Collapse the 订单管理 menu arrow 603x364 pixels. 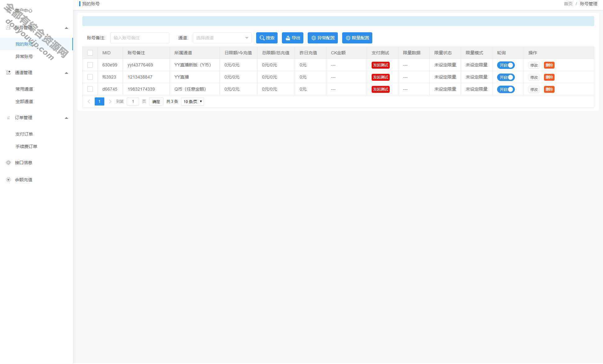coord(66,118)
